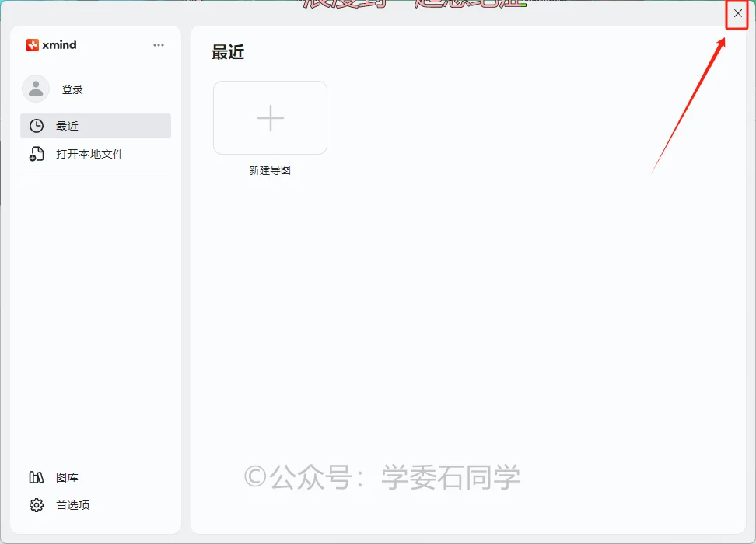The height and width of the screenshot is (544, 756).
Task: Click the 首选项 settings gear icon
Action: [35, 504]
